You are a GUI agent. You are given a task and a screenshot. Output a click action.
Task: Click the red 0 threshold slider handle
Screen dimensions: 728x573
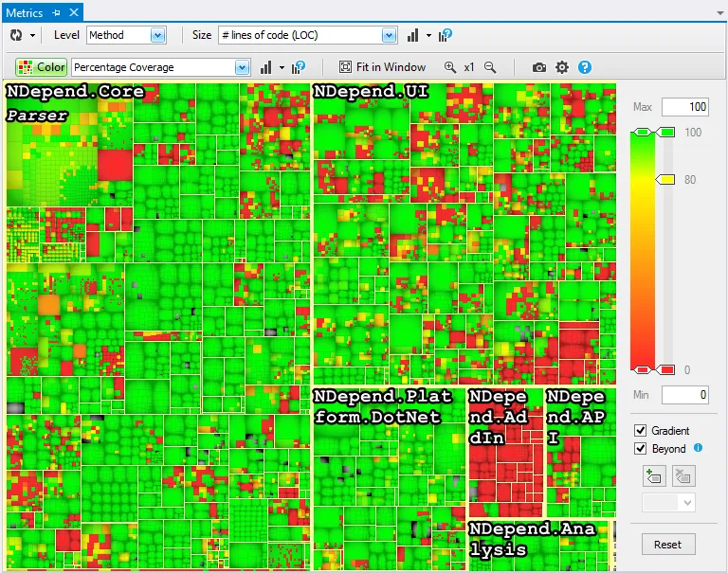click(664, 369)
